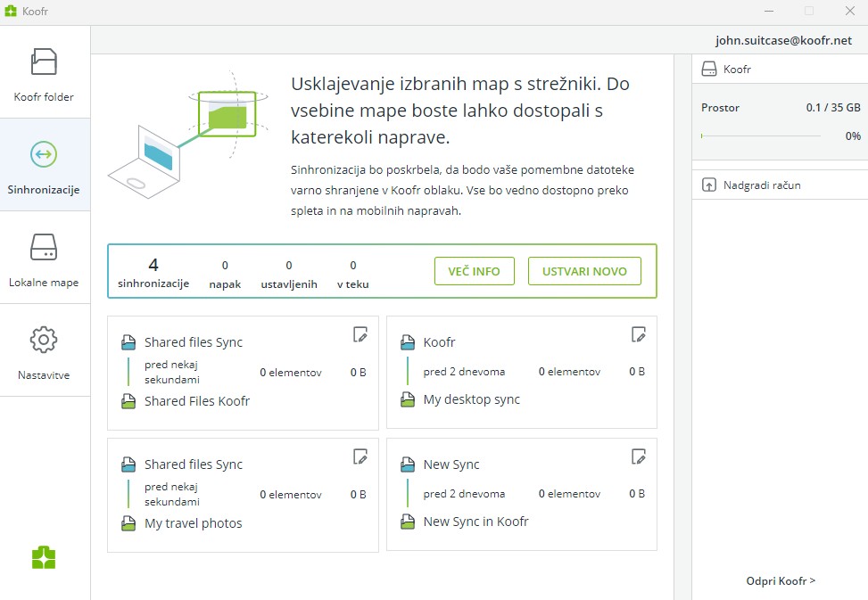
Task: Click green file icon beside My travel photos
Action: 128,523
